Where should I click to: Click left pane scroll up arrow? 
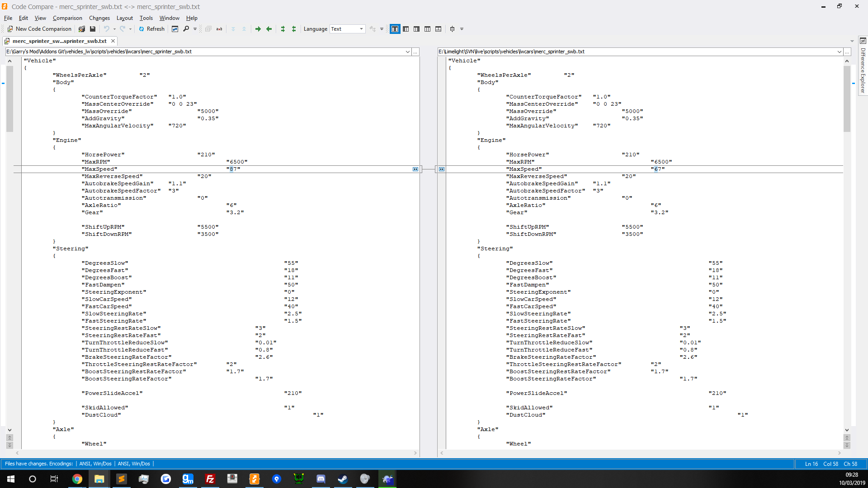point(10,61)
